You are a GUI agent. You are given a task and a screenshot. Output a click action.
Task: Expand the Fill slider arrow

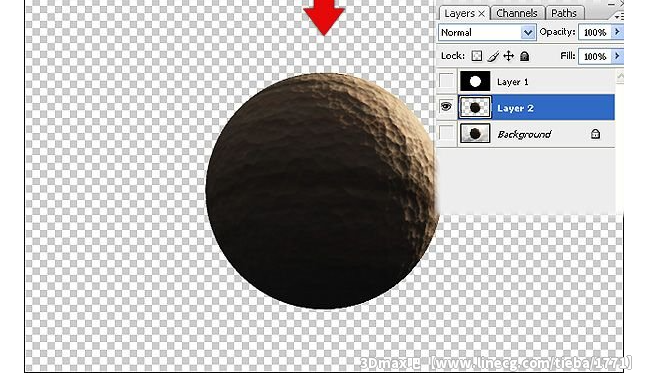[x=617, y=56]
